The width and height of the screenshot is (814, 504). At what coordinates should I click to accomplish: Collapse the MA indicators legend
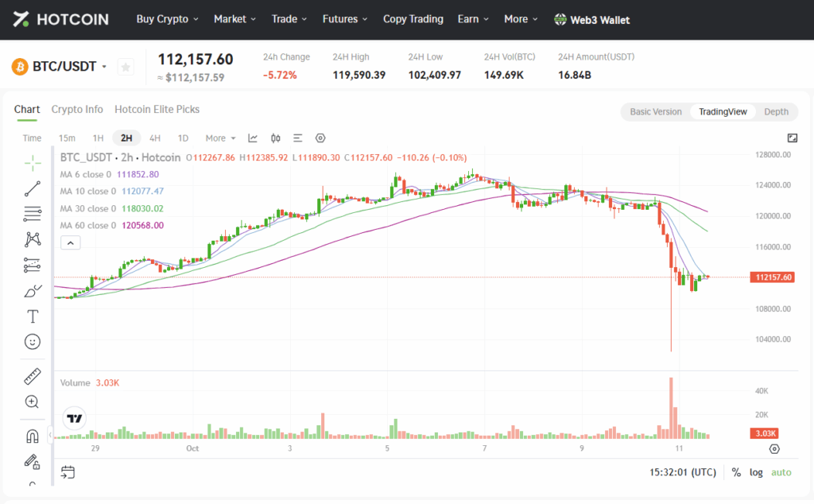pos(70,242)
